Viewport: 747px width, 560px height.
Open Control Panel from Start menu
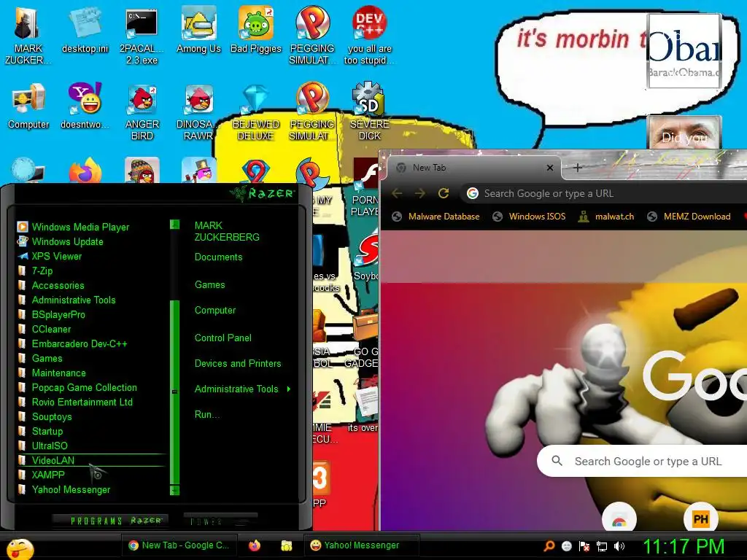point(223,338)
